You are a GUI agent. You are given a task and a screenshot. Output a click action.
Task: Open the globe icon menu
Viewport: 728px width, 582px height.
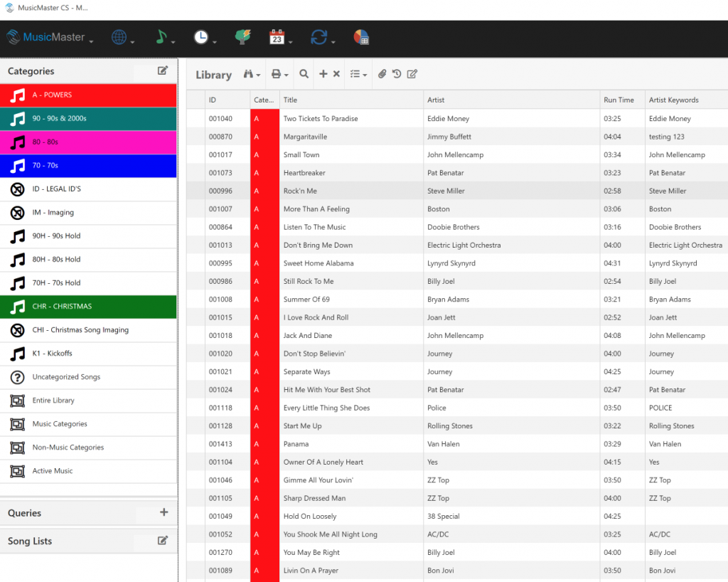point(122,37)
